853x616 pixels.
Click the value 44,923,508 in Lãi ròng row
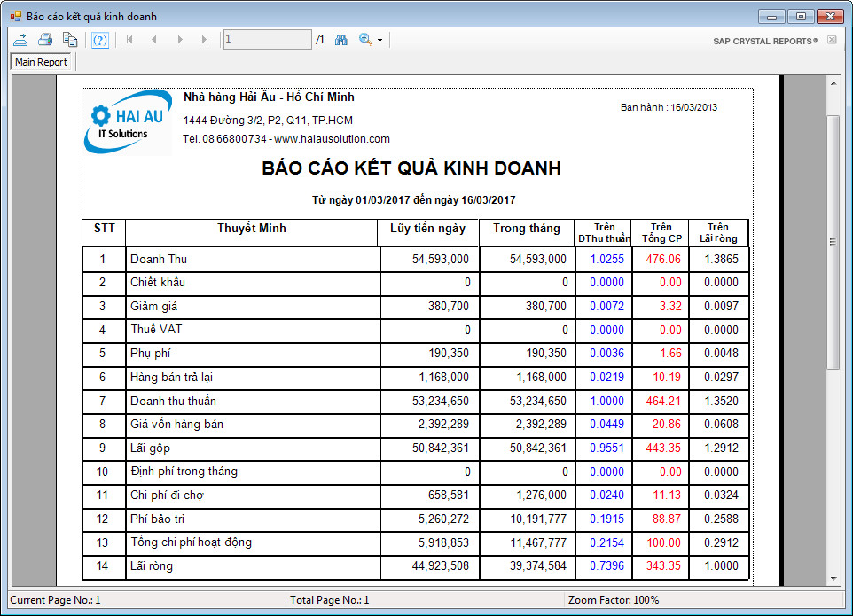coord(440,566)
